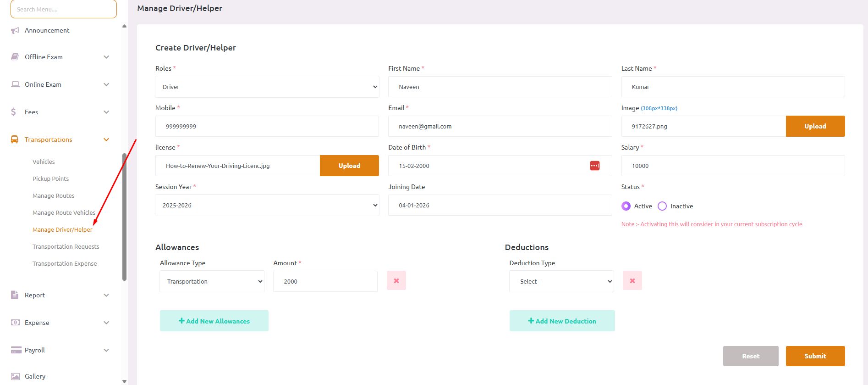Click the Submit button
The width and height of the screenshot is (868, 385).
(x=815, y=356)
